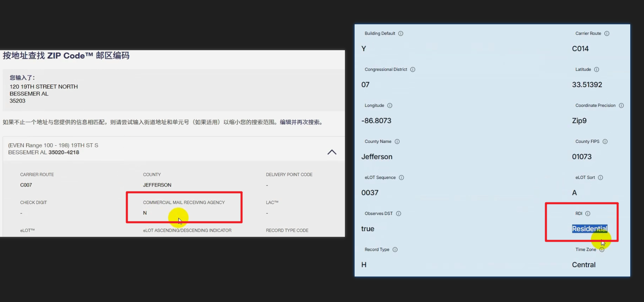Show info for Coordinate Precision
Viewport: 644px width, 302px height.
tap(621, 106)
